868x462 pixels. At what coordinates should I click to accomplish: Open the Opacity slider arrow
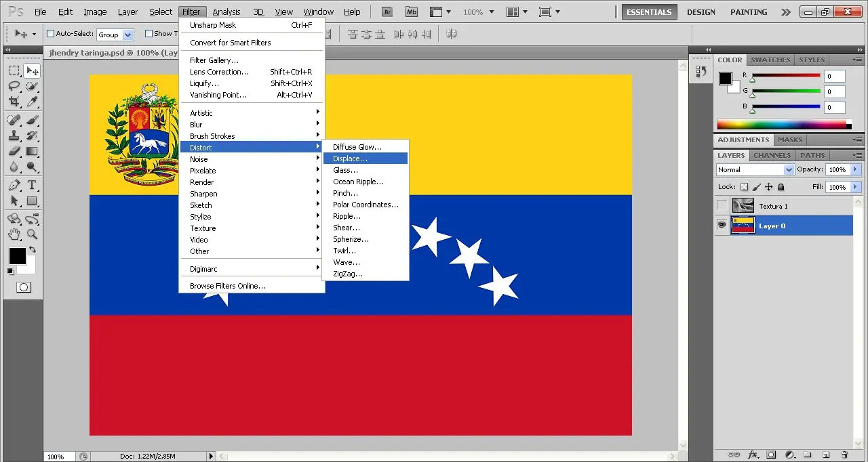[x=855, y=169]
